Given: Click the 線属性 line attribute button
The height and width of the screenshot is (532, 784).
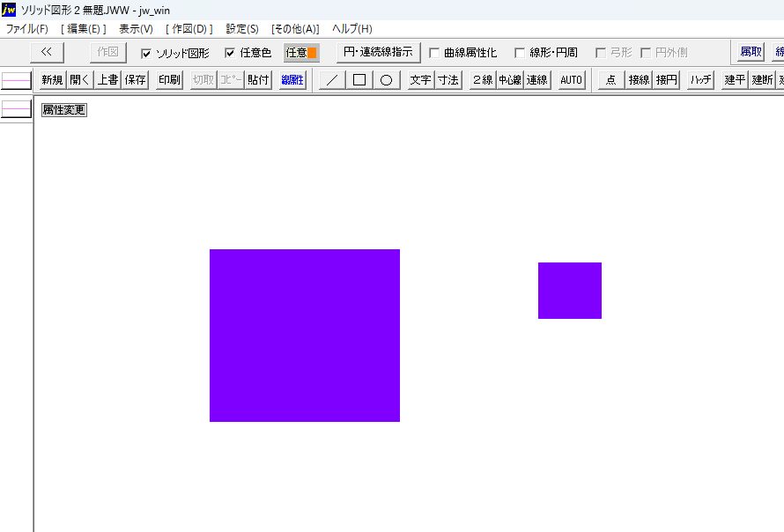Looking at the screenshot, I should click(292, 80).
